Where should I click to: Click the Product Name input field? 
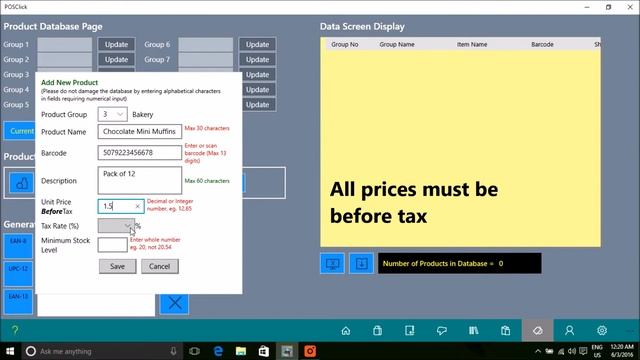[140, 131]
